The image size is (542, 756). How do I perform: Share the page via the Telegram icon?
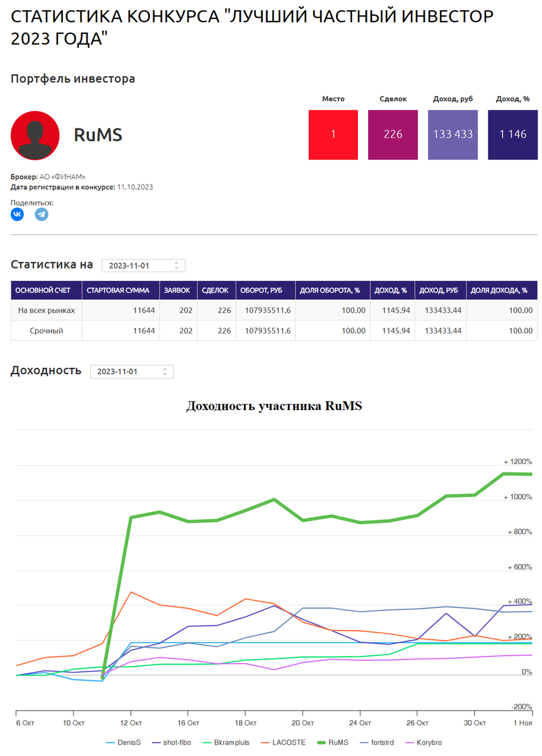pos(41,214)
